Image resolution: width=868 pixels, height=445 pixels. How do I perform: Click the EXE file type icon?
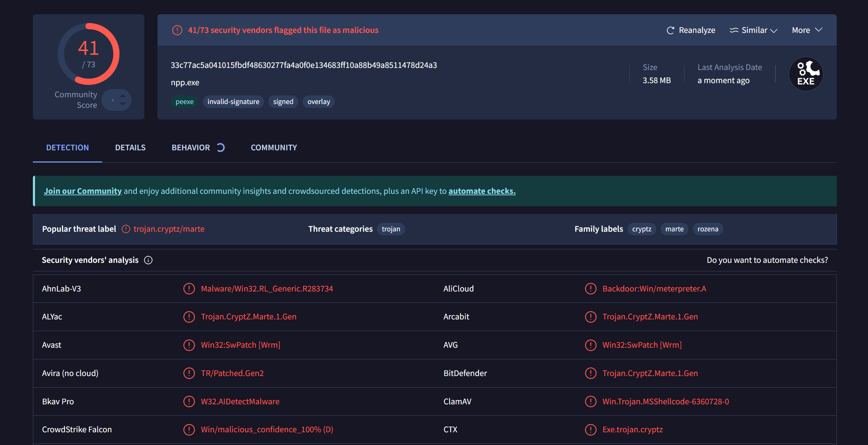[x=806, y=74]
